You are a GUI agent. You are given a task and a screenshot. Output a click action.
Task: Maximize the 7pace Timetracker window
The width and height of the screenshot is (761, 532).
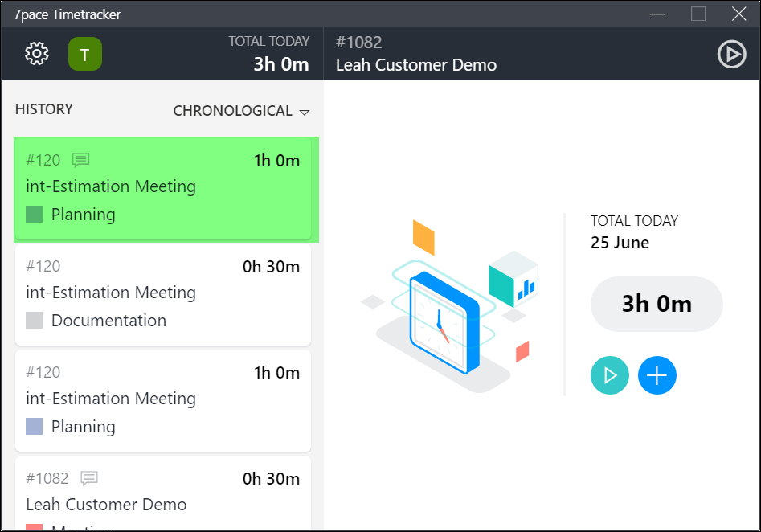[x=698, y=14]
